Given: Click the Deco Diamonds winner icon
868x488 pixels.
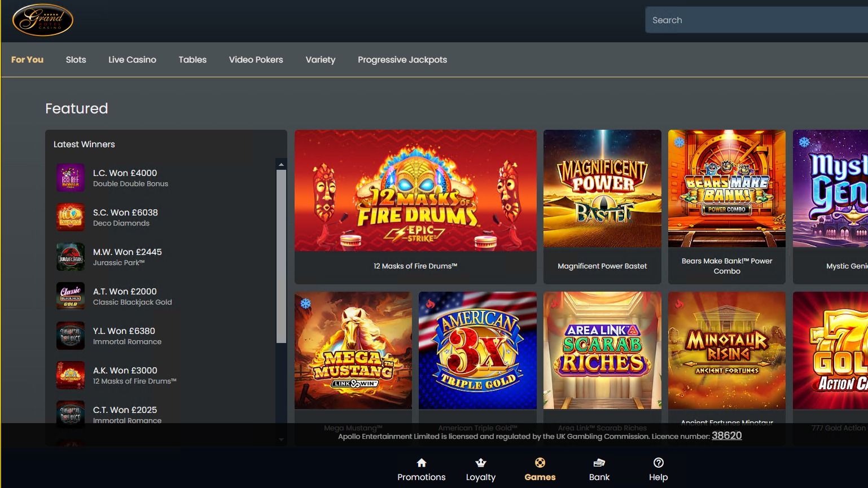Looking at the screenshot, I should coord(71,217).
